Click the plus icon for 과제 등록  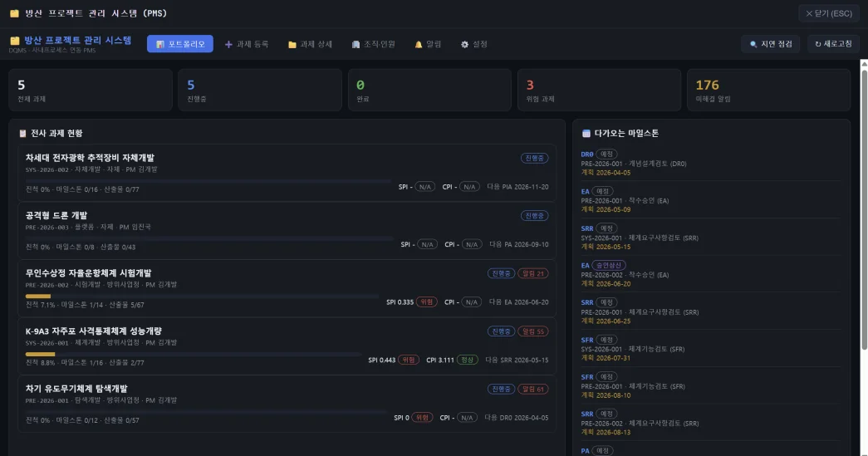pyautogui.click(x=228, y=44)
